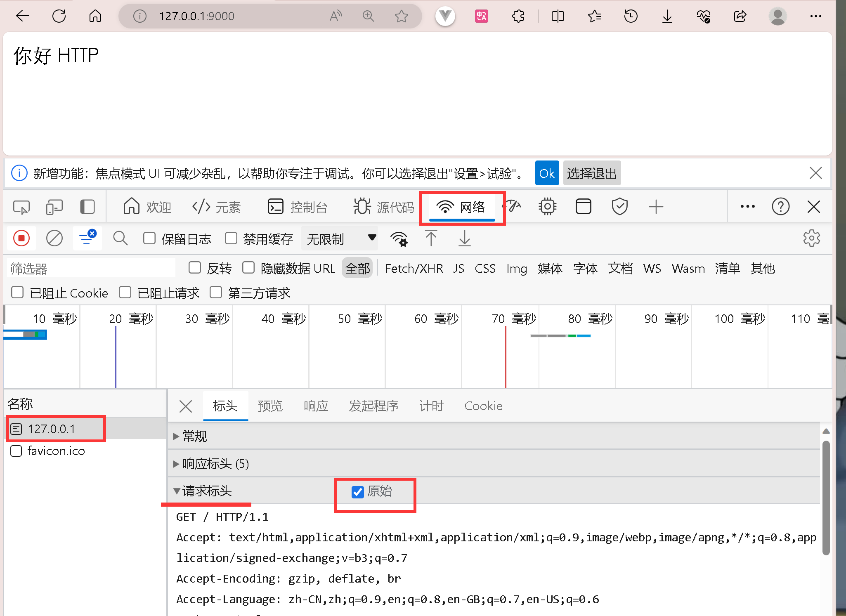This screenshot has height=616, width=846.
Task: Open the translate extension icon
Action: (482, 16)
